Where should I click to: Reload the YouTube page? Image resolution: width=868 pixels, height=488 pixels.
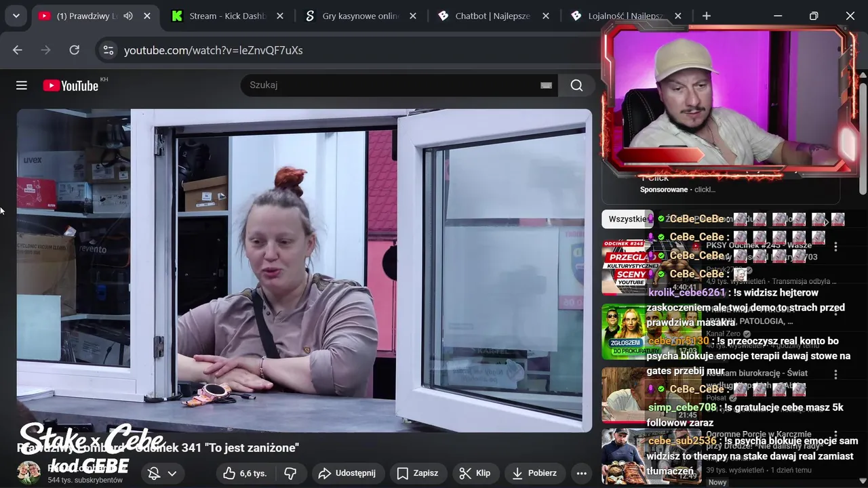75,50
